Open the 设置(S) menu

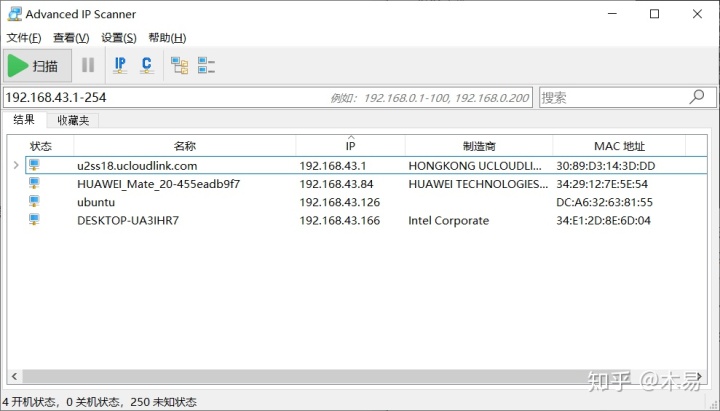tap(119, 38)
